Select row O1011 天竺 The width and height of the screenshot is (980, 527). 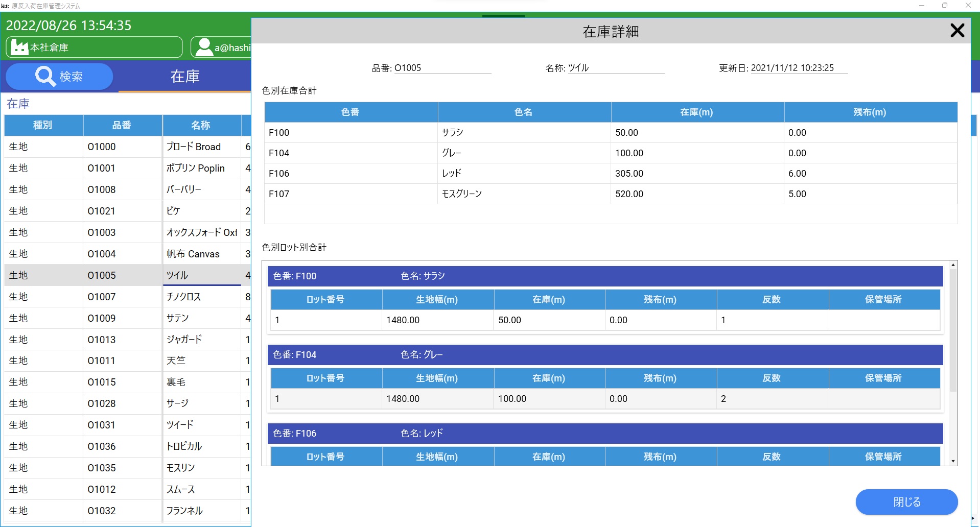[127, 361]
